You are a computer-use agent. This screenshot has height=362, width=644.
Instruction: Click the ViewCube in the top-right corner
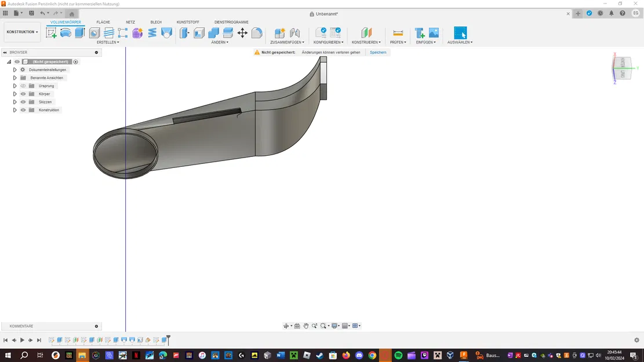623,67
